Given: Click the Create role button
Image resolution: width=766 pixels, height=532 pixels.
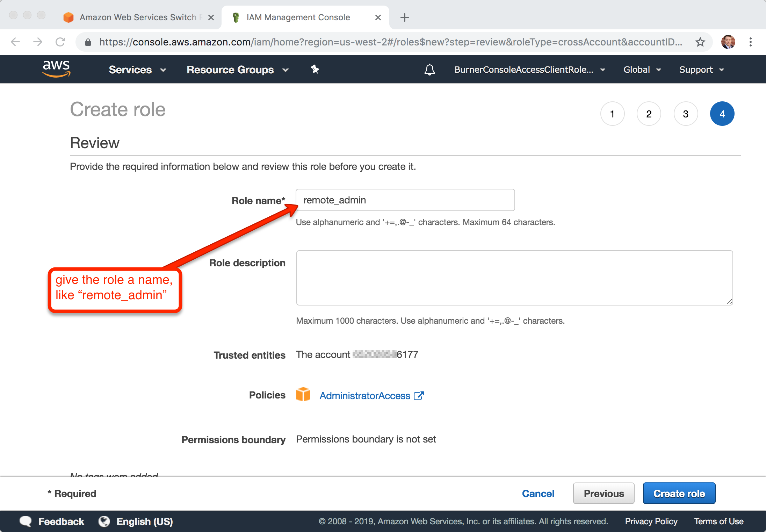Looking at the screenshot, I should click(x=679, y=493).
